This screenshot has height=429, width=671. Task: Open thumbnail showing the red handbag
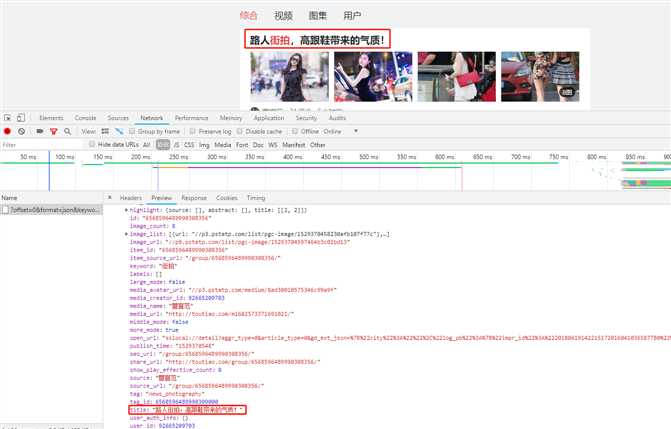[457, 77]
